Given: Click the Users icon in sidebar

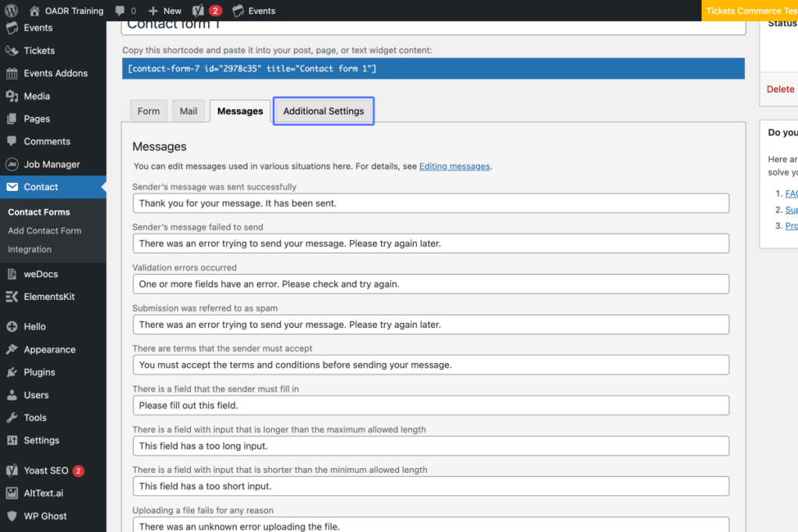Looking at the screenshot, I should pos(12,395).
